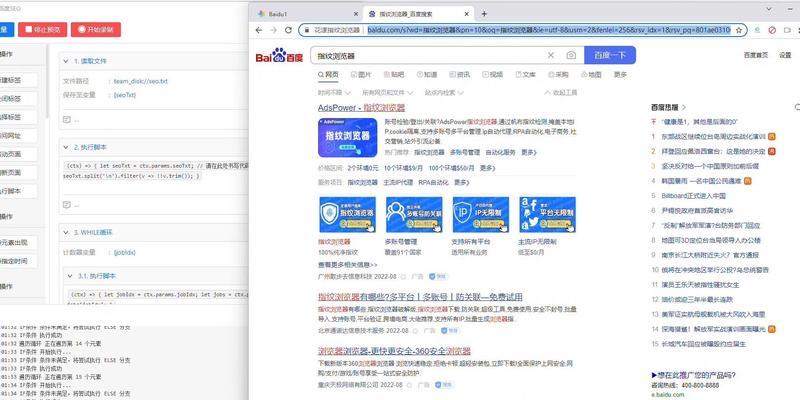Bookmark the page with the star icon

pyautogui.click(x=739, y=30)
